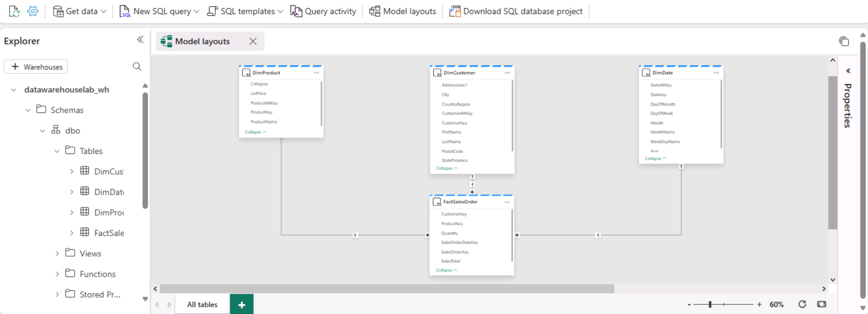868x314 pixels.
Task: Close the Model layouts tab
Action: point(253,41)
